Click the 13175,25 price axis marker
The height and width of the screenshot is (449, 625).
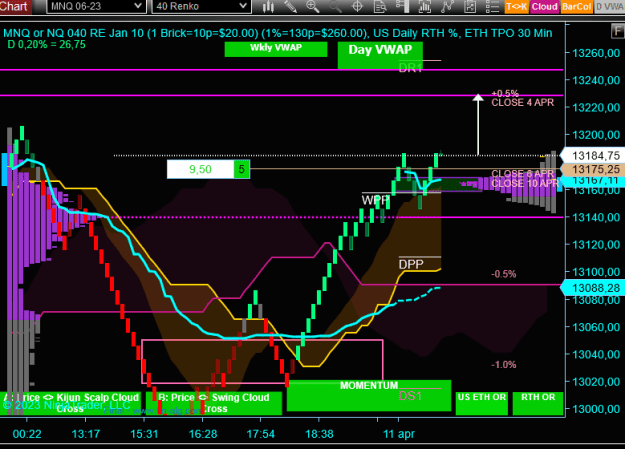[x=593, y=169]
